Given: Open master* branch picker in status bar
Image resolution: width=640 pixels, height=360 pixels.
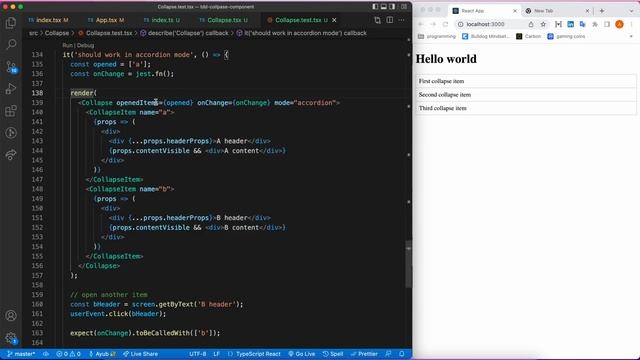Looking at the screenshot, I should 21,354.
